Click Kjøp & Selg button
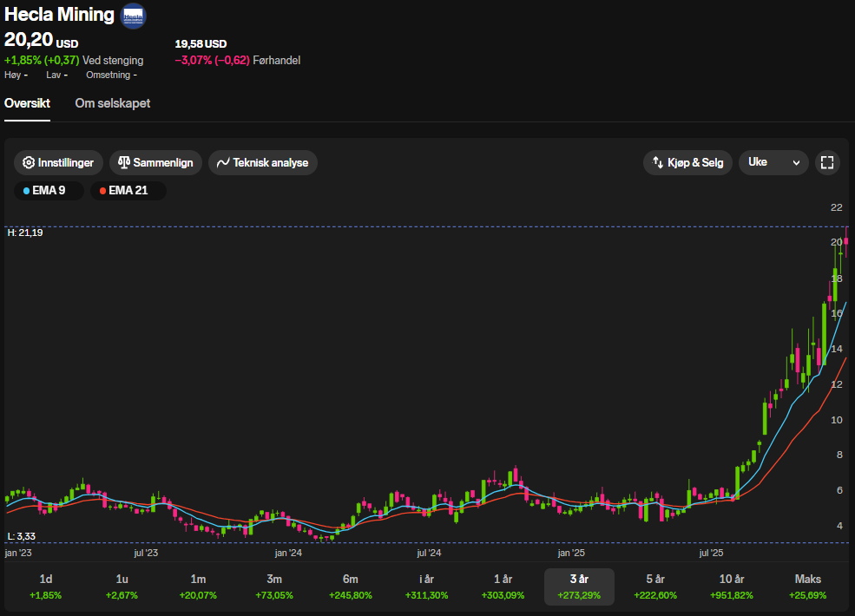The height and width of the screenshot is (616, 855). click(687, 162)
